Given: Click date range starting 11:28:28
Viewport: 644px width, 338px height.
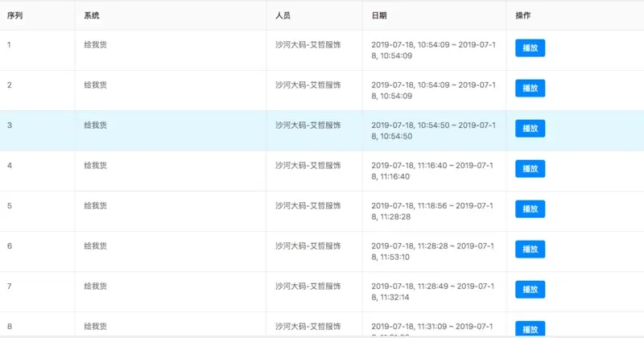Looking at the screenshot, I should [x=432, y=251].
